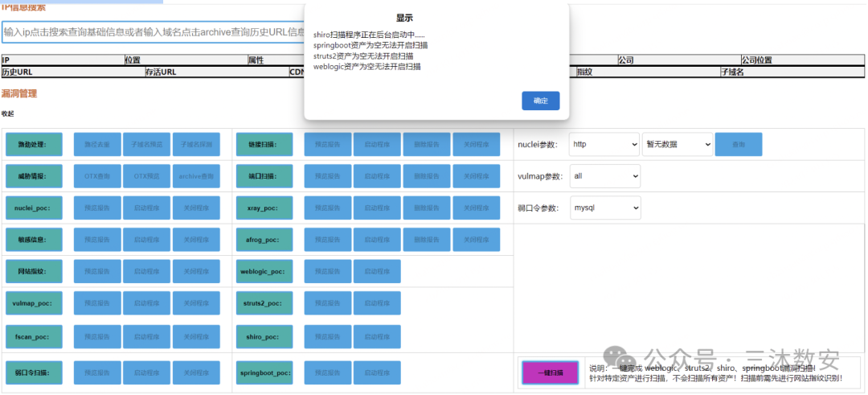This screenshot has height=395, width=868.
Task: Click 启动程序 in struts2_poc row
Action: [x=377, y=303]
